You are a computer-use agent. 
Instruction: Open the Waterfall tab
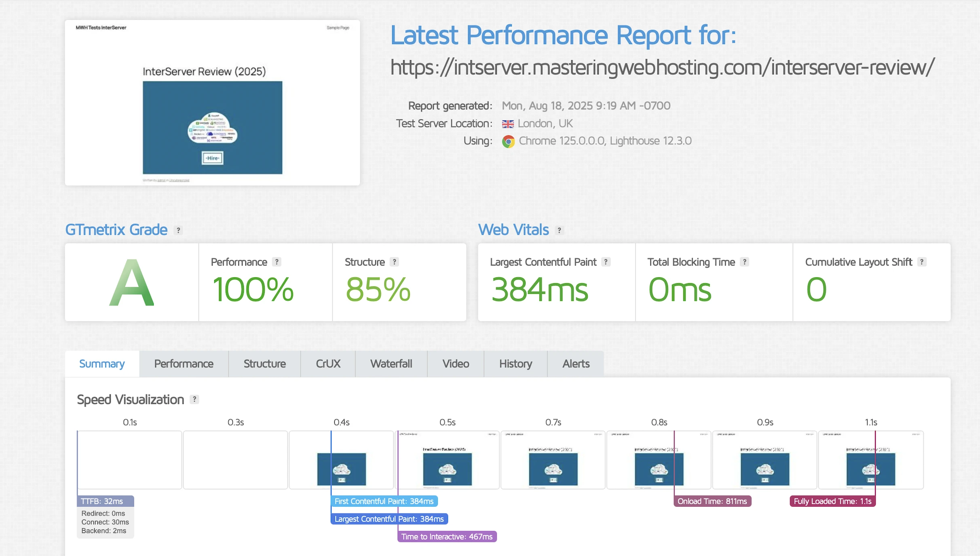[x=391, y=364]
